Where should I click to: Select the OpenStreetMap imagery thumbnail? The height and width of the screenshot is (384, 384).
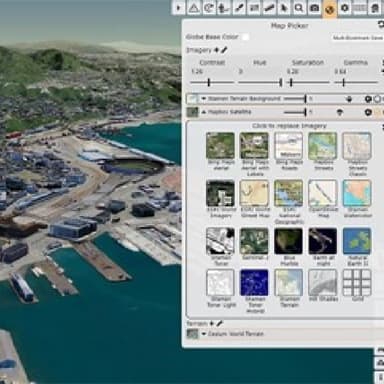[323, 193]
